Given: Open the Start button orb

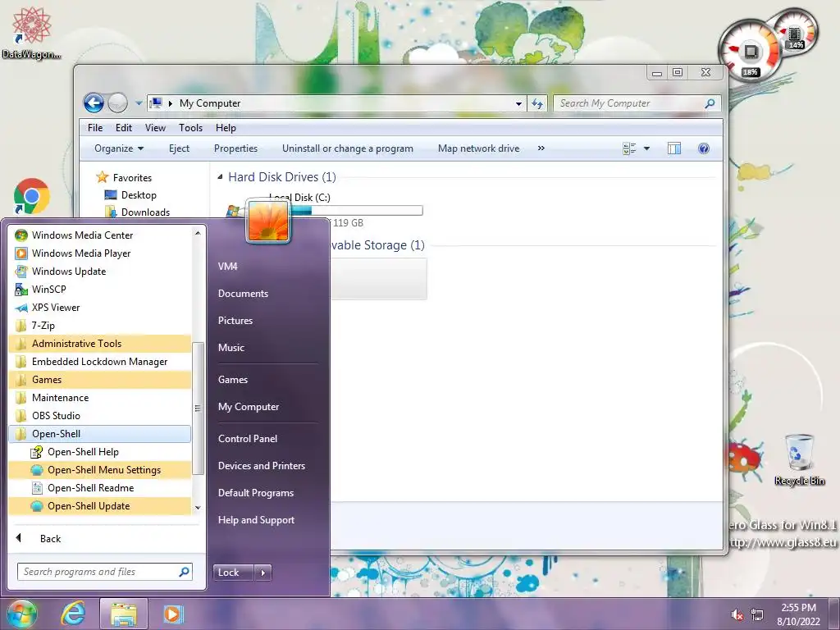Looking at the screenshot, I should pyautogui.click(x=21, y=614).
